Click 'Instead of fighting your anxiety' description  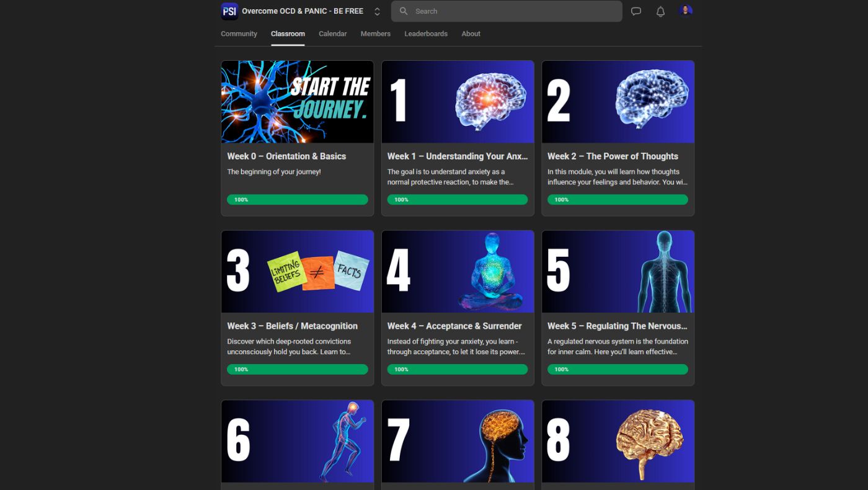click(456, 347)
